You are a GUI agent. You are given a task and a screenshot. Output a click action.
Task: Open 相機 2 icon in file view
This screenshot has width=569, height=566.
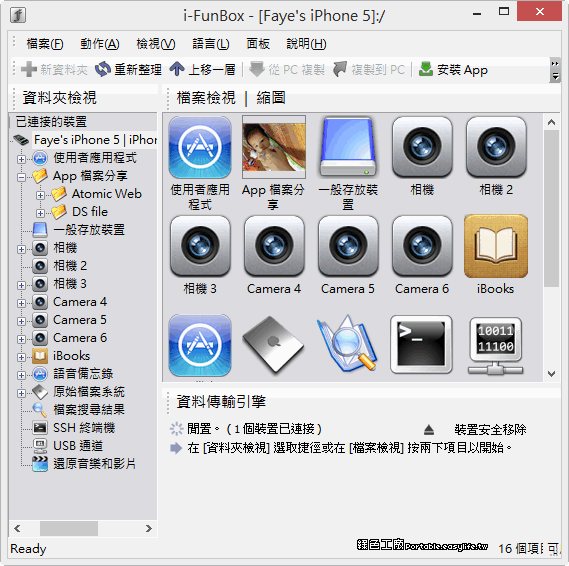496,147
